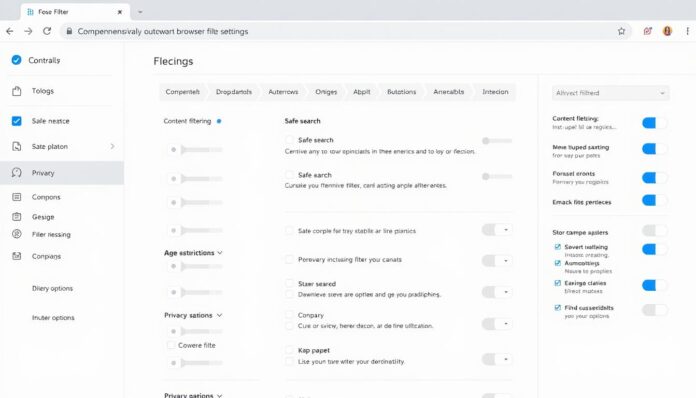Check the Cowere filte checkbox
The width and height of the screenshot is (696, 398).
tap(171, 345)
